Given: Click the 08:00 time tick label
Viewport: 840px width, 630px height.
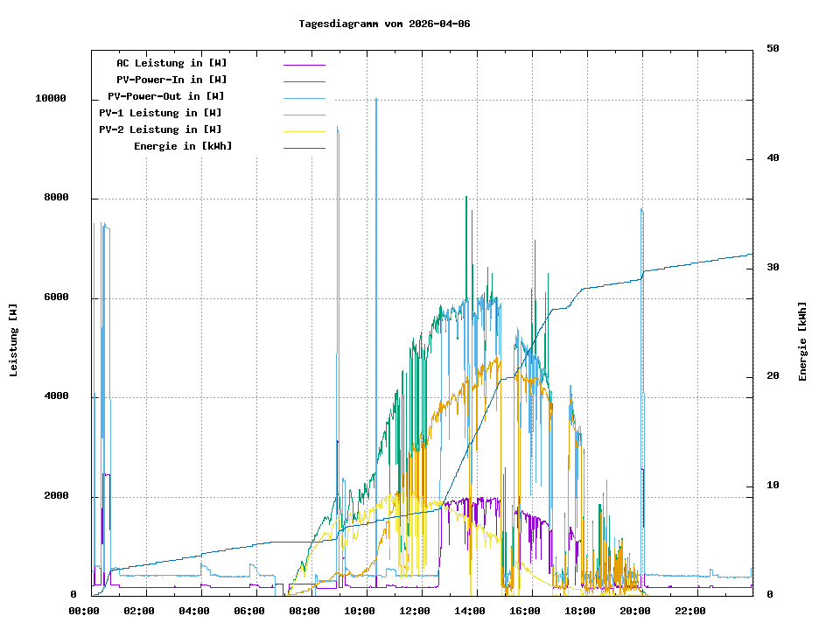Looking at the screenshot, I should [x=304, y=611].
